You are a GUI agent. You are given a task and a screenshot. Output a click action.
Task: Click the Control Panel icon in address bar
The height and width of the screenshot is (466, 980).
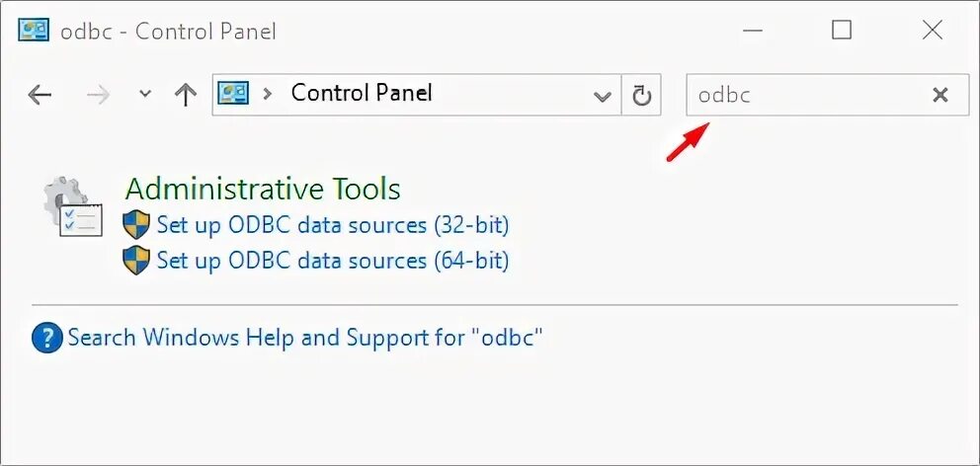[234, 94]
